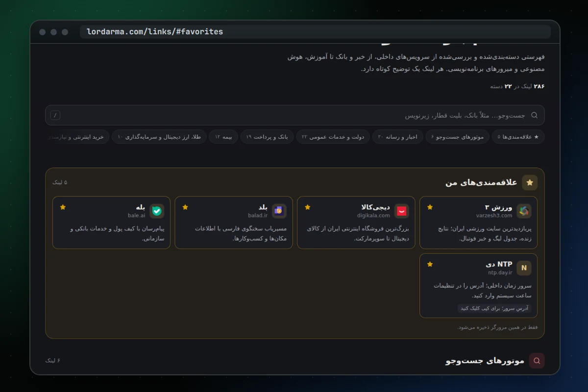Viewport: 588px width, 392px height.
Task: Open the "بله" card title link
Action: click(x=141, y=207)
